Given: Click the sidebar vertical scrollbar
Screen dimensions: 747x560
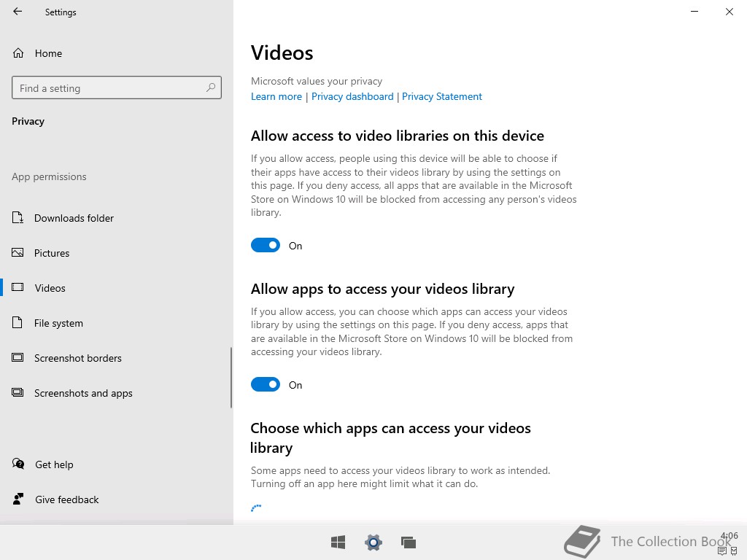Looking at the screenshot, I should coord(231,377).
